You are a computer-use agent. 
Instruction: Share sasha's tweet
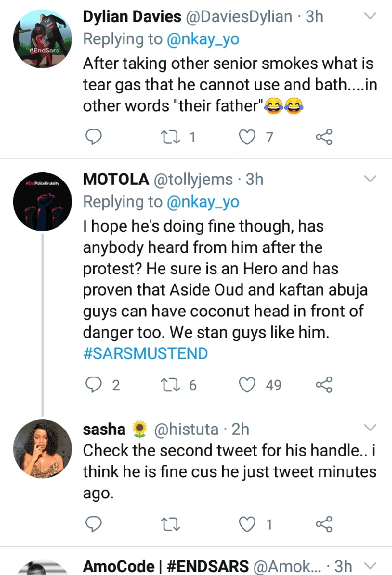coord(324,524)
